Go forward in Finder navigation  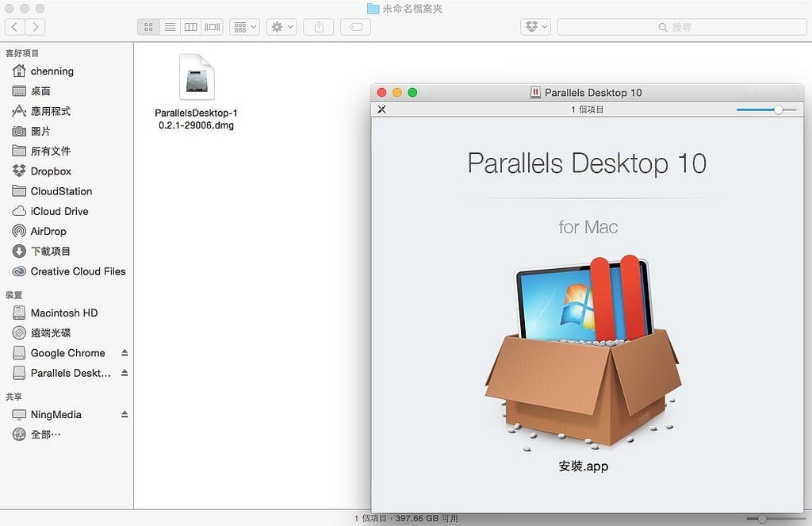click(x=35, y=27)
